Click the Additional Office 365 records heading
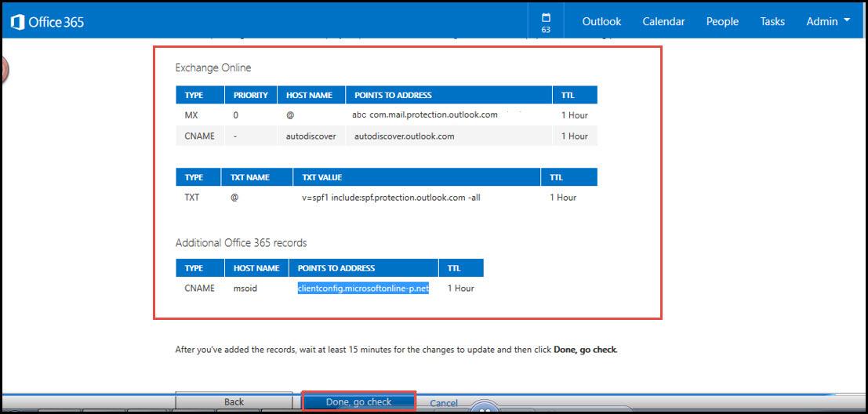Screen dimensions: 868x414 tap(241, 243)
